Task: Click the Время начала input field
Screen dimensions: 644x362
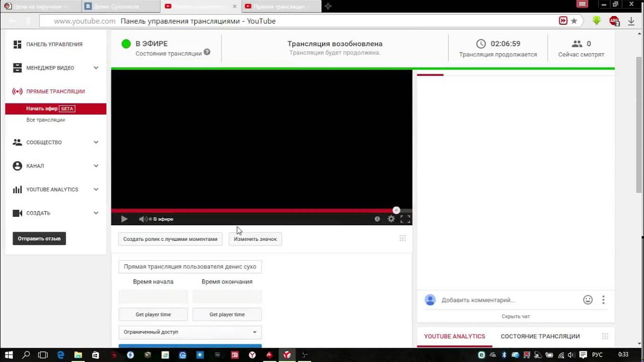Action: (x=153, y=297)
